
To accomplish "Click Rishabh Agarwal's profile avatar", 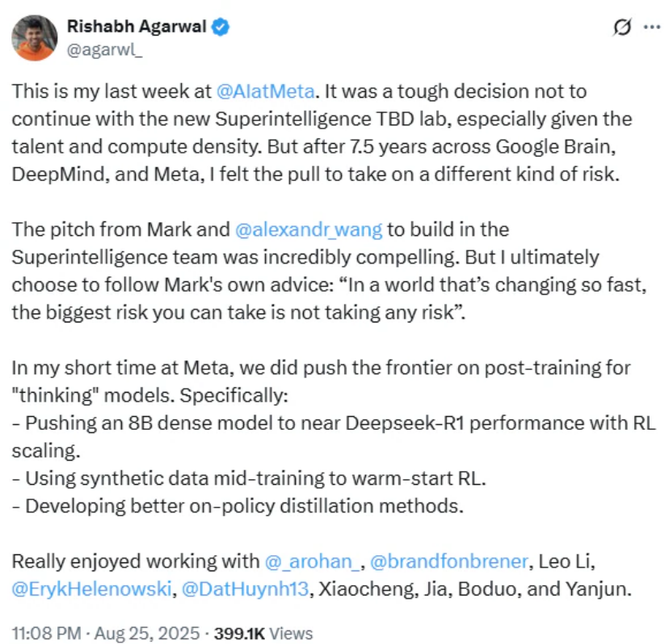I will pyautogui.click(x=35, y=37).
